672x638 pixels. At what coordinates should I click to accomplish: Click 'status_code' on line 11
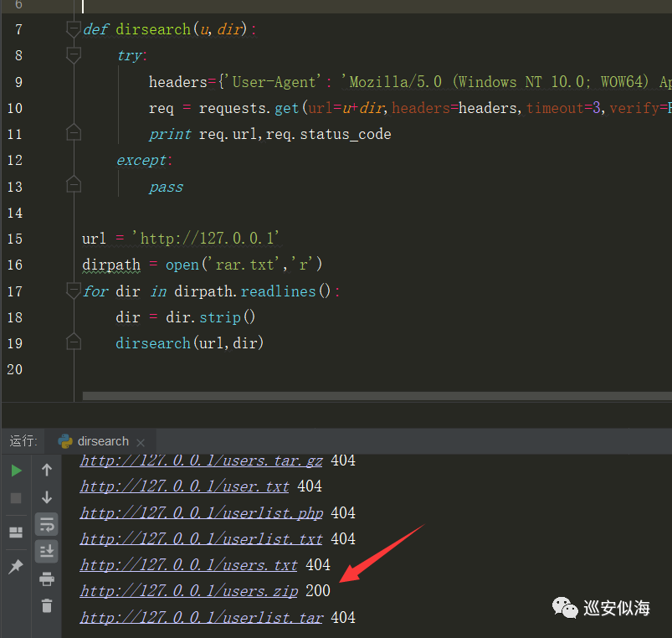(346, 134)
